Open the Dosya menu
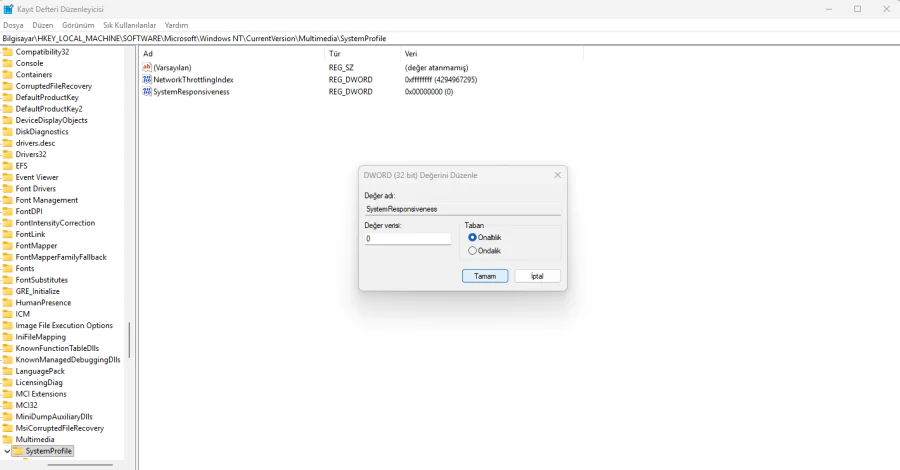Image resolution: width=900 pixels, height=470 pixels. pos(13,25)
